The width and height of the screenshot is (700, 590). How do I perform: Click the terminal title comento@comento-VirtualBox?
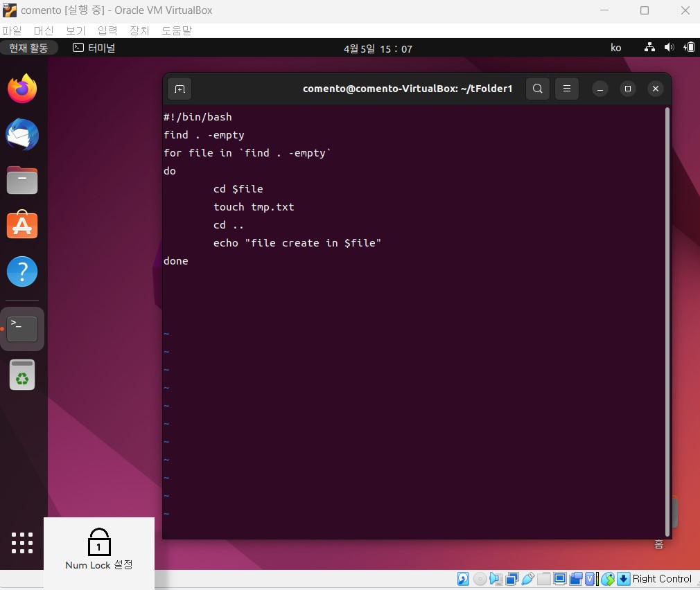coord(408,89)
